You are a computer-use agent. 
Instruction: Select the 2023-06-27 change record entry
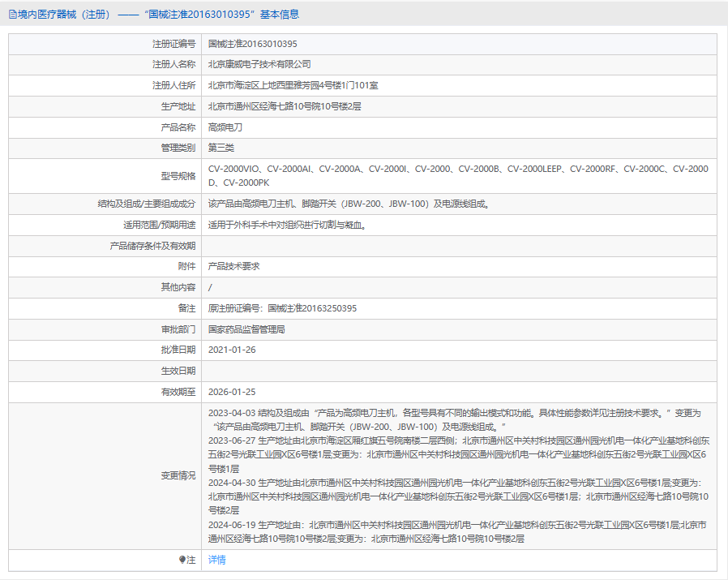point(459,455)
